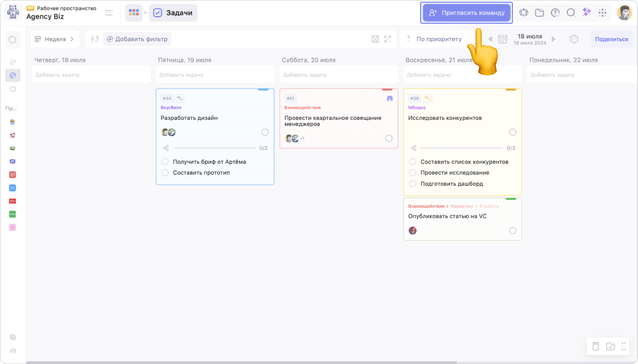
Task: Open the По приоритету sort dropdown
Action: pos(435,39)
